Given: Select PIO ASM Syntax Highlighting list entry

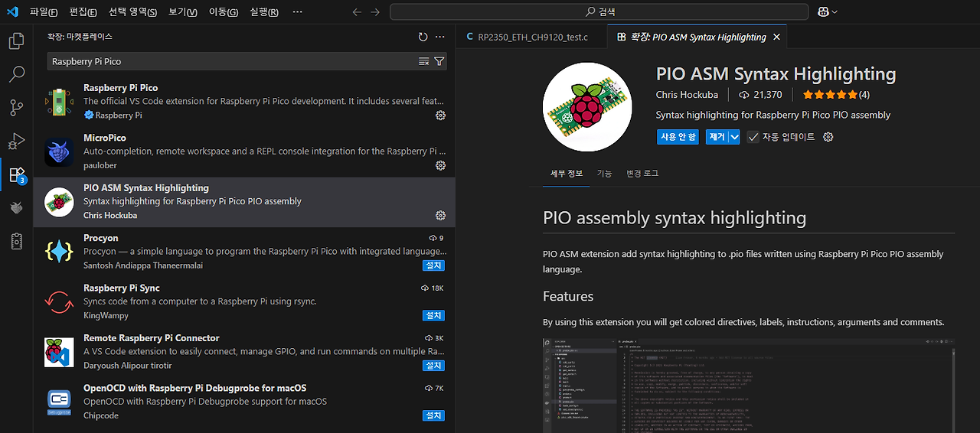Looking at the screenshot, I should [244, 203].
